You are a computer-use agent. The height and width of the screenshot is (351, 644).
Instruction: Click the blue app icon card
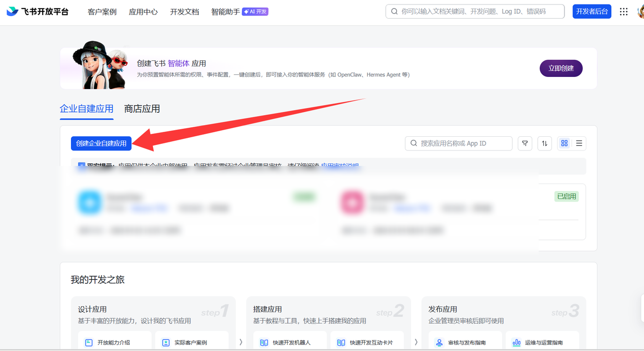tap(90, 202)
